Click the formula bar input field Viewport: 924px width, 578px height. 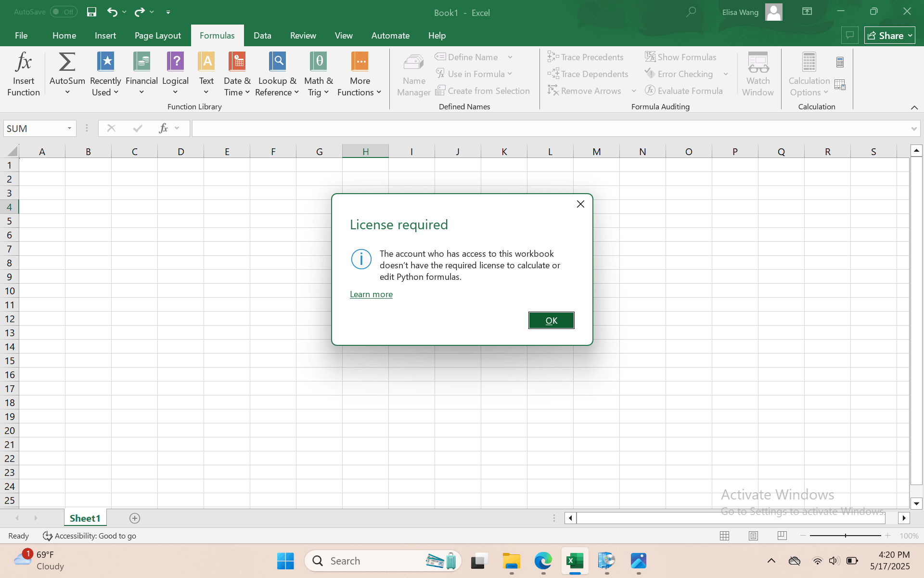549,128
